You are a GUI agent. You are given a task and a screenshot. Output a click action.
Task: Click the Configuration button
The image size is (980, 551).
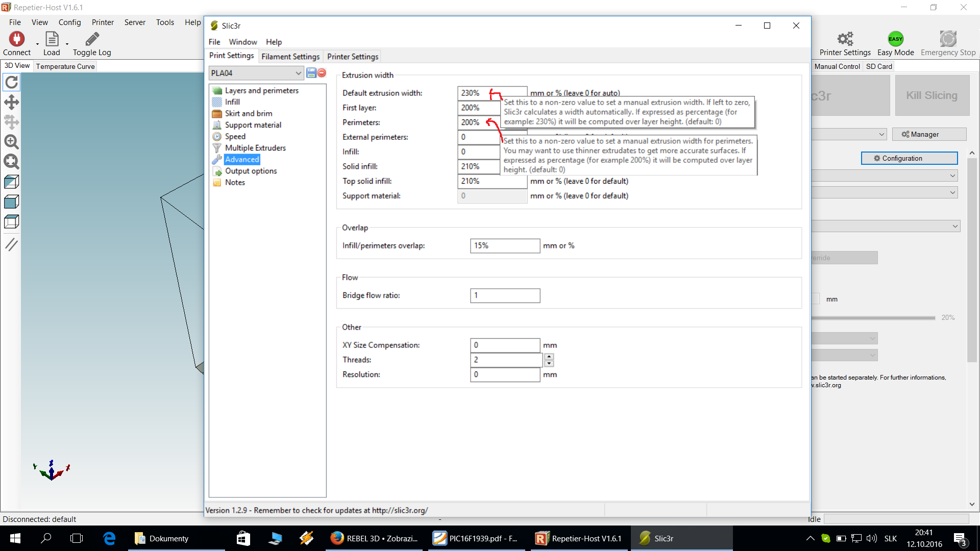point(909,158)
